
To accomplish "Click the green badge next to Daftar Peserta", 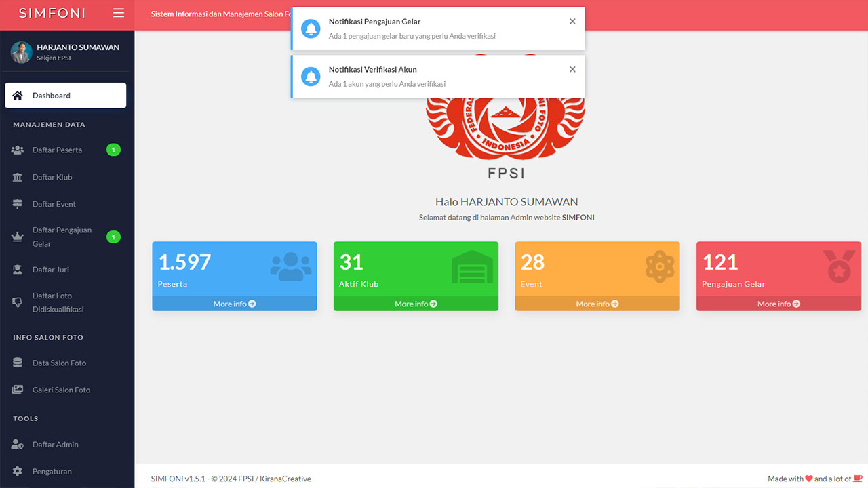I will (113, 150).
